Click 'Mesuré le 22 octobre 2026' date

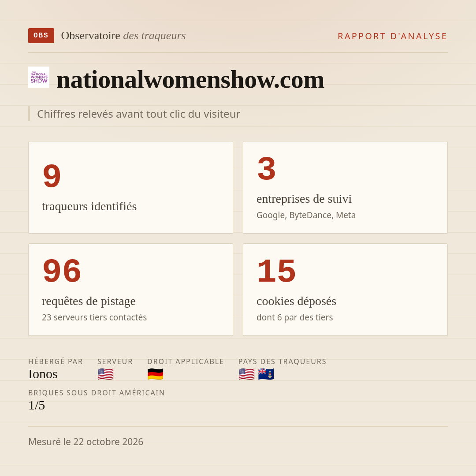[86, 442]
